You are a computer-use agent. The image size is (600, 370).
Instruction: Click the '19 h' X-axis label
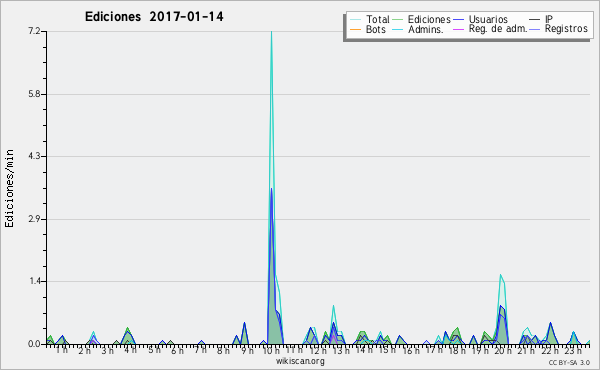coord(480,350)
